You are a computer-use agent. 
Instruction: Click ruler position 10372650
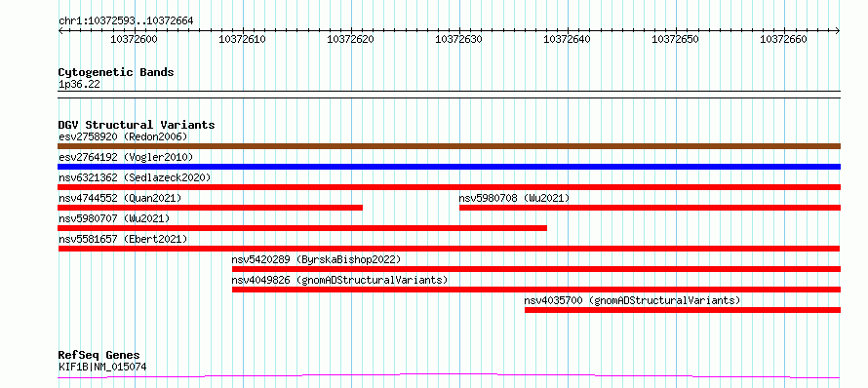[x=675, y=39]
